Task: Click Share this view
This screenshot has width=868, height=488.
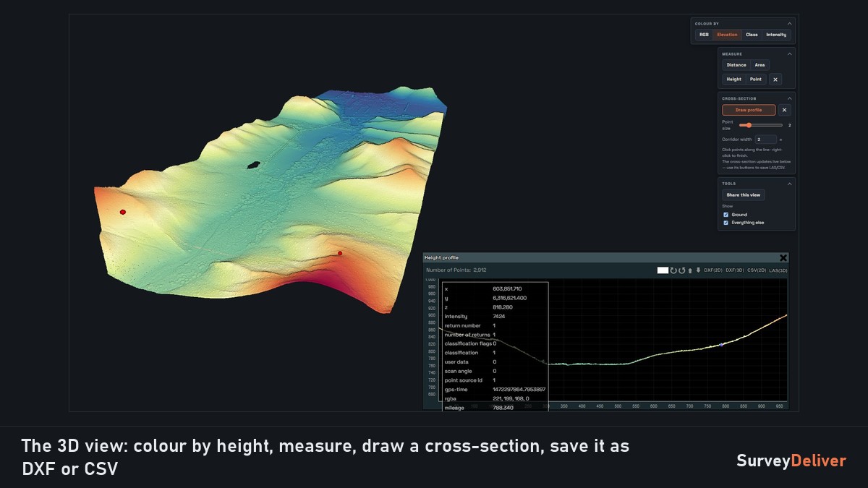Action: tap(744, 195)
